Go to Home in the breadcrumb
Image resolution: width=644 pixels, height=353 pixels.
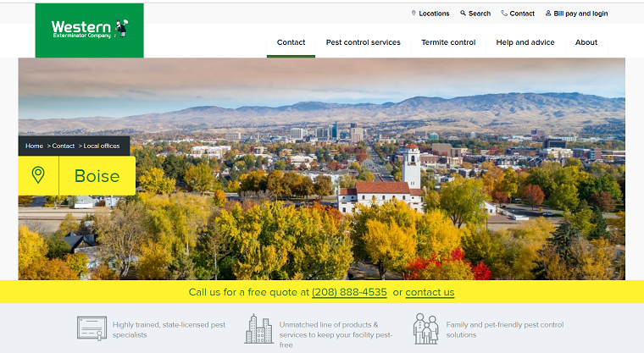point(34,146)
